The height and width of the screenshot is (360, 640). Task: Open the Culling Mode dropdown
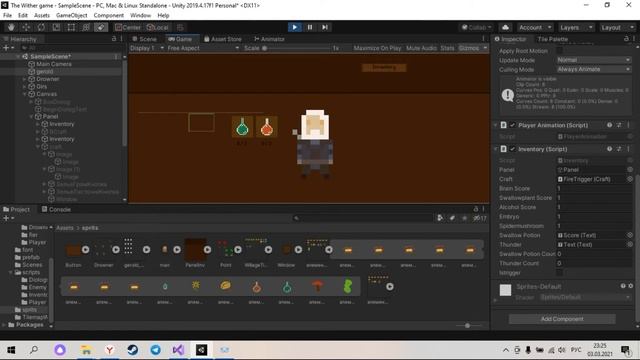(x=594, y=69)
